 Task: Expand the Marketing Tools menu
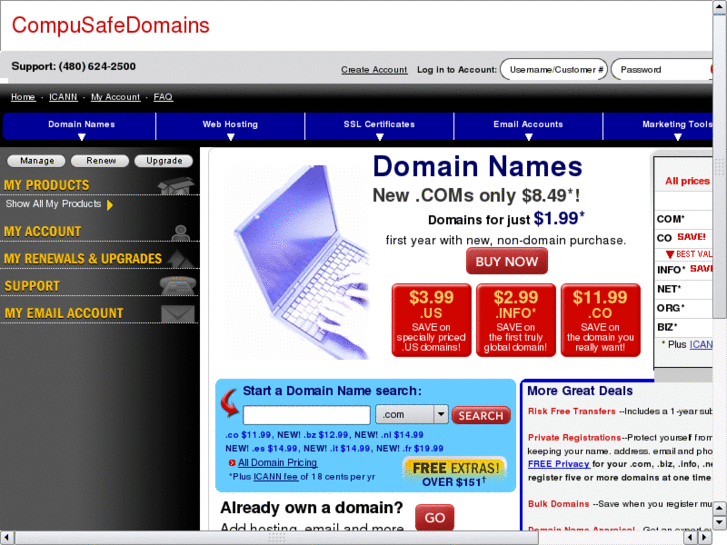658,127
